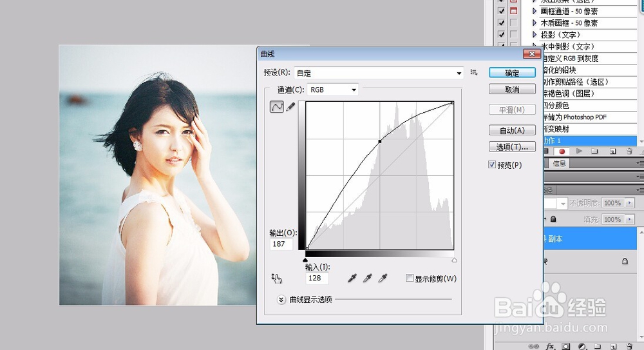This screenshot has width=644, height=350.
Task: Toggle dialog box for 木质画框 - 50 像素 action
Action: point(513,23)
